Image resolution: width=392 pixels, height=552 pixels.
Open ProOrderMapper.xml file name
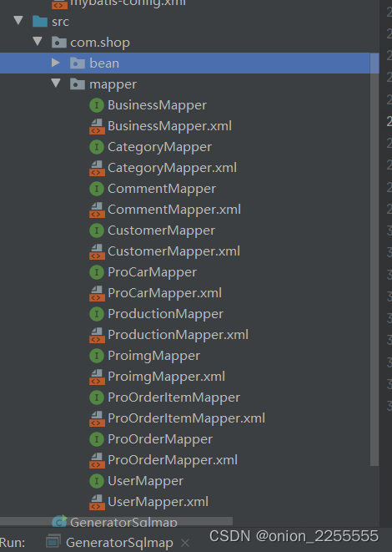tap(173, 460)
